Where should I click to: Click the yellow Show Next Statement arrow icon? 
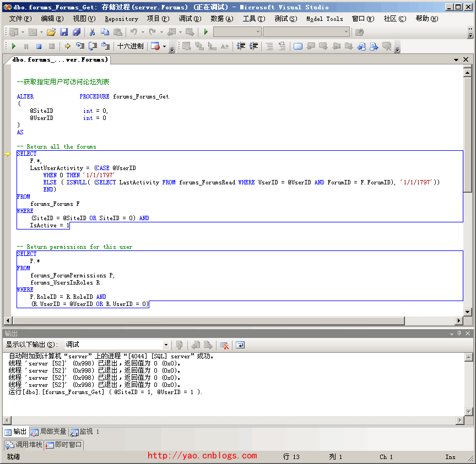click(x=67, y=47)
